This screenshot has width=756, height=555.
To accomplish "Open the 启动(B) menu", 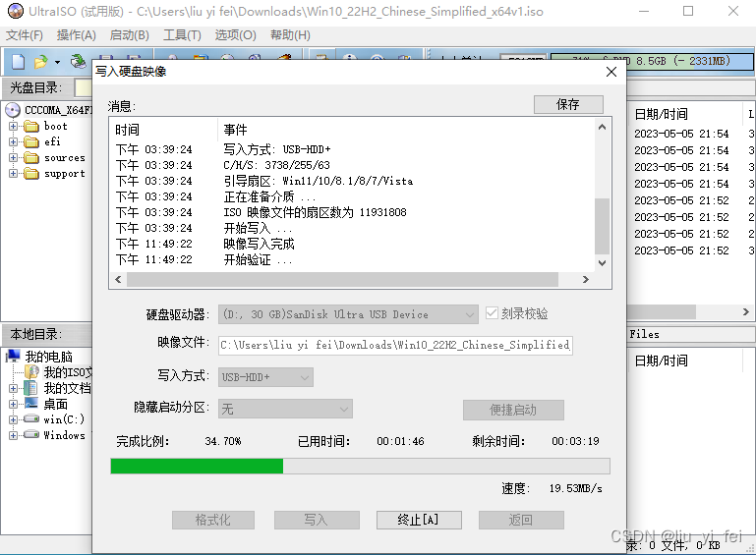I will tap(129, 35).
